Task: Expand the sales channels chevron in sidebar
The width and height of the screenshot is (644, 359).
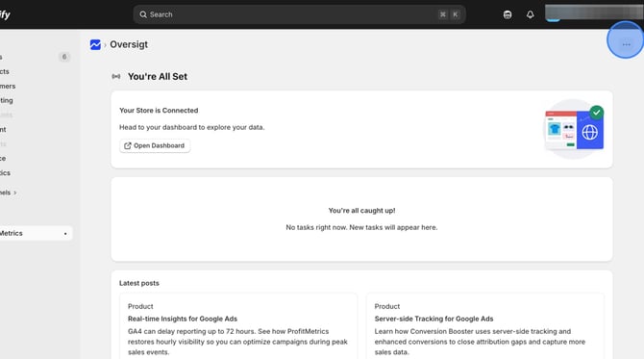Action: pos(15,192)
